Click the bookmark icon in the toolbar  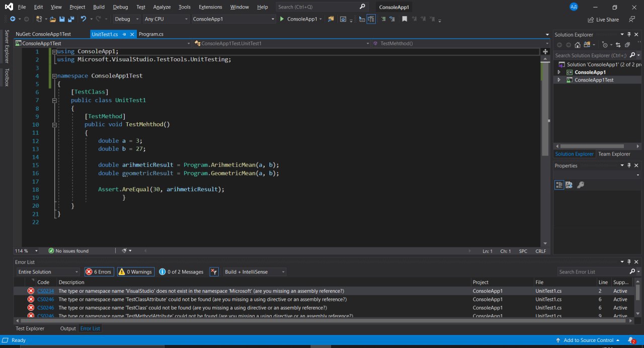[x=405, y=19]
